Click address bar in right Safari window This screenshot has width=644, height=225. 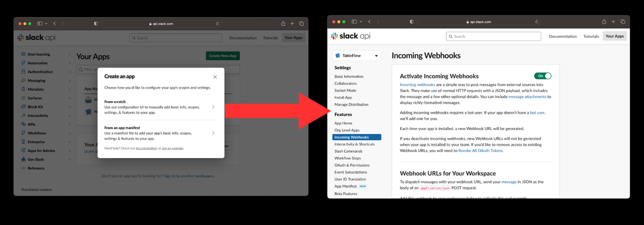(479, 21)
